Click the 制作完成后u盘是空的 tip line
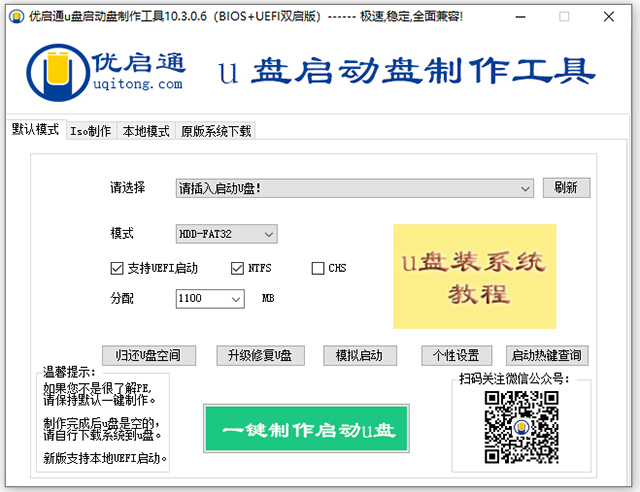The width and height of the screenshot is (640, 492). [102, 424]
